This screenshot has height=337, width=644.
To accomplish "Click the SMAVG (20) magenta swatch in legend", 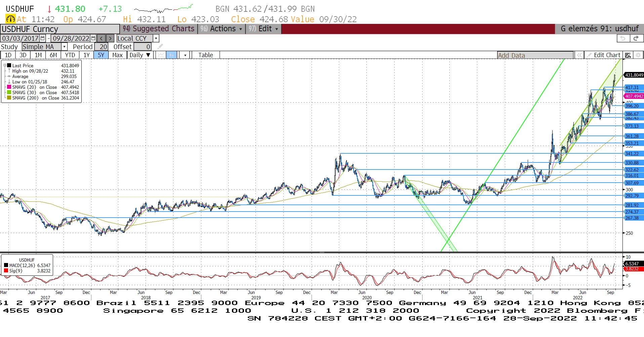I will point(9,87).
